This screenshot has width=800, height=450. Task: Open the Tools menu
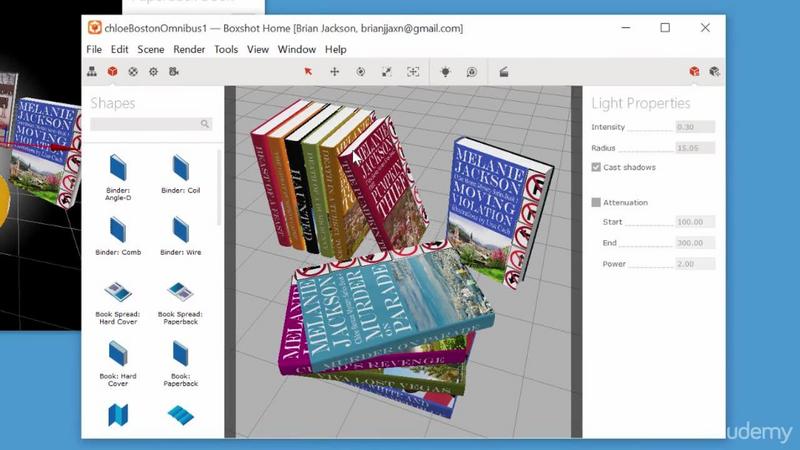[x=226, y=49]
